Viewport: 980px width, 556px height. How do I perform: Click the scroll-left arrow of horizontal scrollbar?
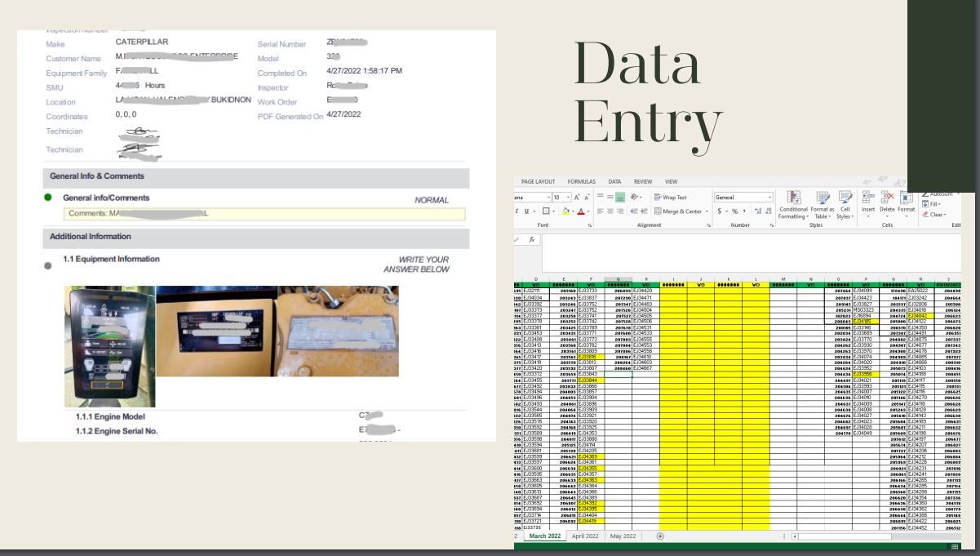click(794, 536)
